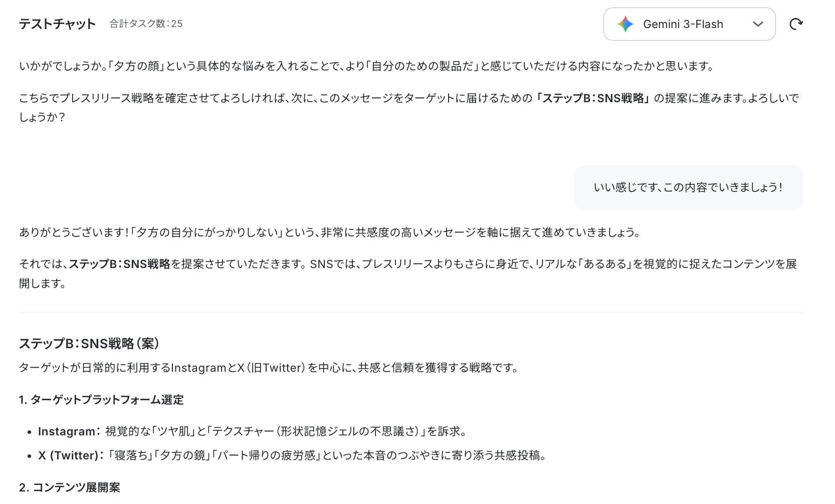Expand the model selector chevron arrow
This screenshot has width=835, height=504.
point(758,24)
